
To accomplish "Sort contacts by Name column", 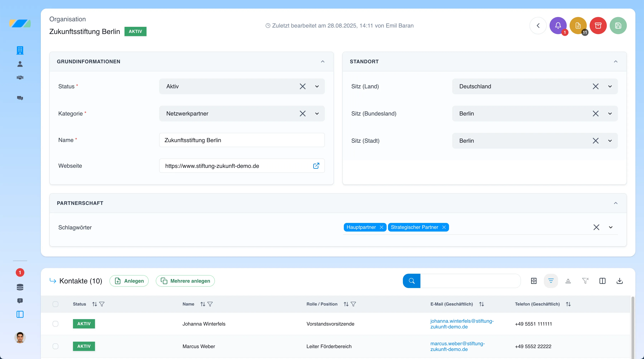I will pos(203,304).
